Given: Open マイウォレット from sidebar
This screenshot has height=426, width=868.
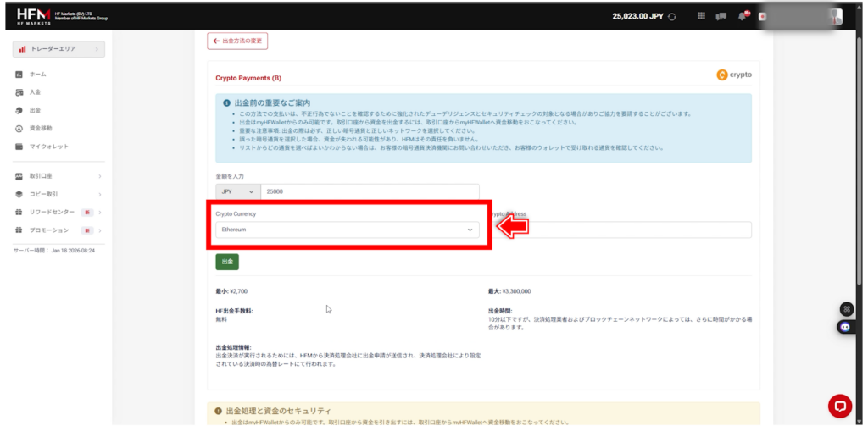Looking at the screenshot, I should coord(48,147).
